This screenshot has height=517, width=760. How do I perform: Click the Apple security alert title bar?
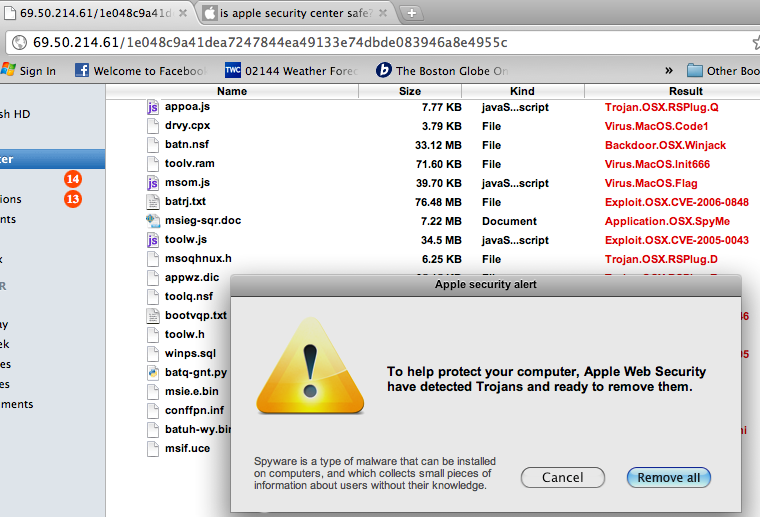486,285
